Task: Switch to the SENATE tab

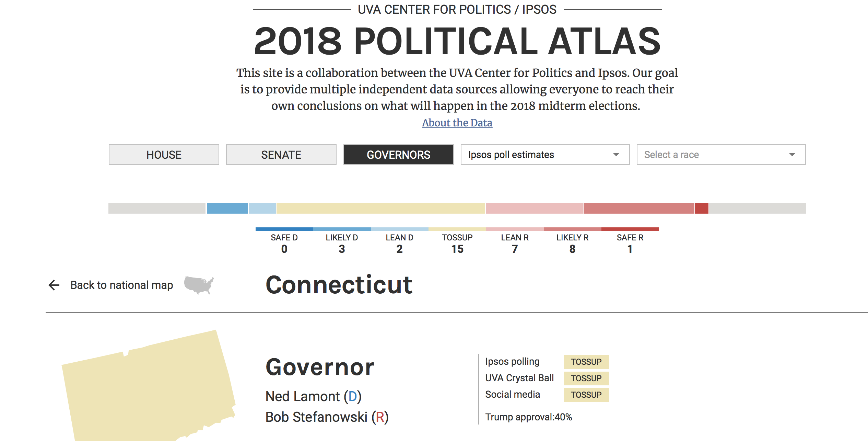Action: click(x=281, y=155)
